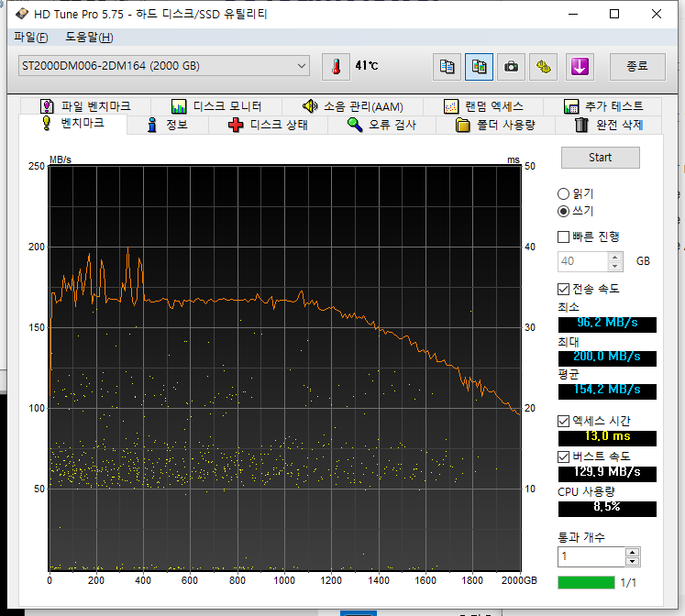This screenshot has height=616, width=685.
Task: Open the 도움말(H) menu
Action: pyautogui.click(x=89, y=37)
